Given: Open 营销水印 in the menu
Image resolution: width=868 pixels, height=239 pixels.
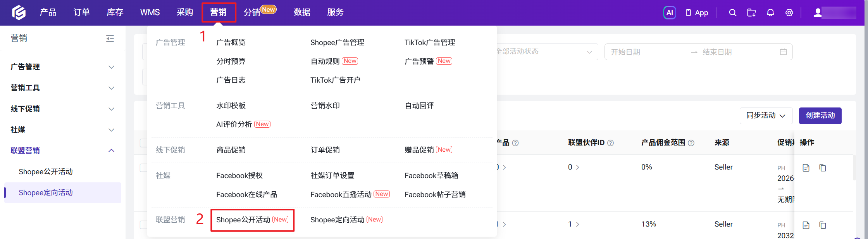Looking at the screenshot, I should pyautogui.click(x=325, y=106).
